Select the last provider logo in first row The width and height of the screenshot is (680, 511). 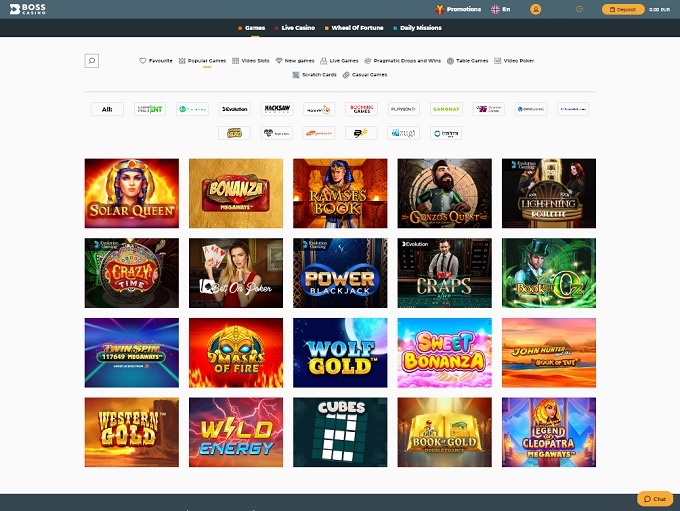[573, 109]
